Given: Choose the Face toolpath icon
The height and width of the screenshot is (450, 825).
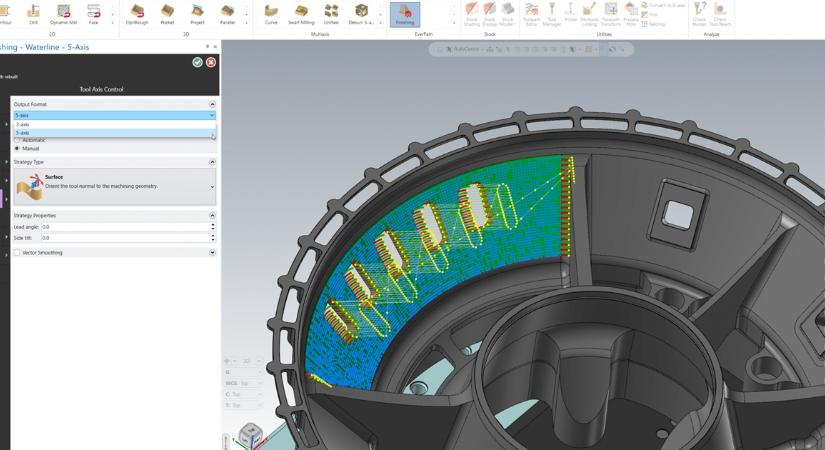Looking at the screenshot, I should click(x=93, y=14).
